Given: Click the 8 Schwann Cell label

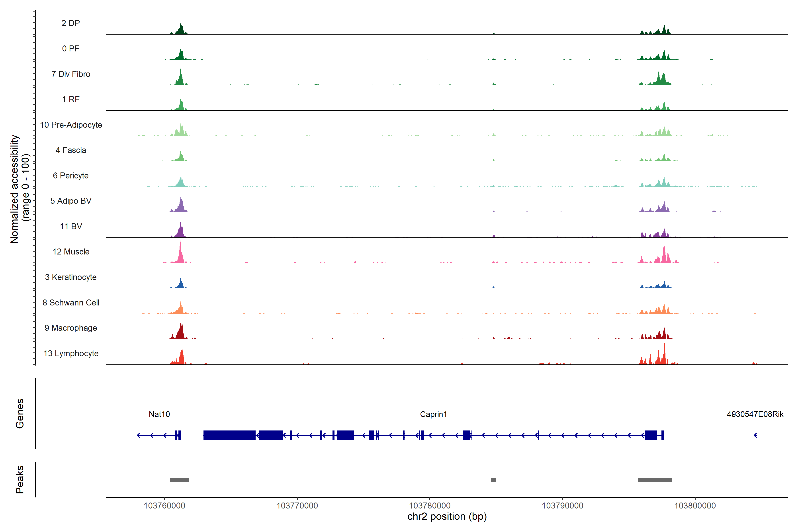Looking at the screenshot, I should click(x=71, y=303).
